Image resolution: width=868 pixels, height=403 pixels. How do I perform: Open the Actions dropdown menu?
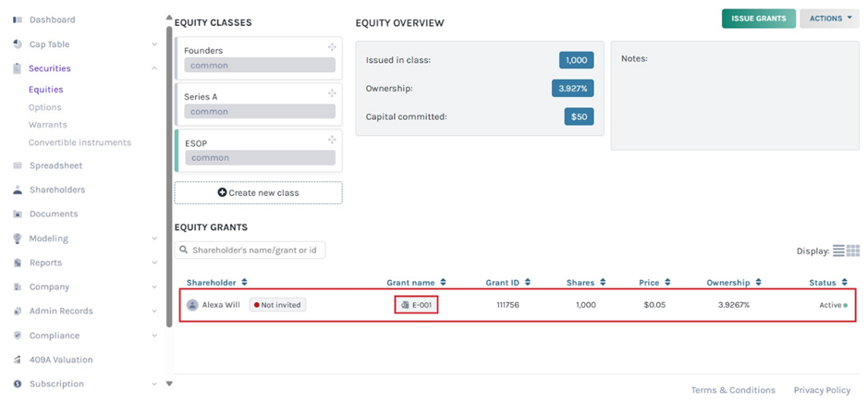pyautogui.click(x=829, y=18)
